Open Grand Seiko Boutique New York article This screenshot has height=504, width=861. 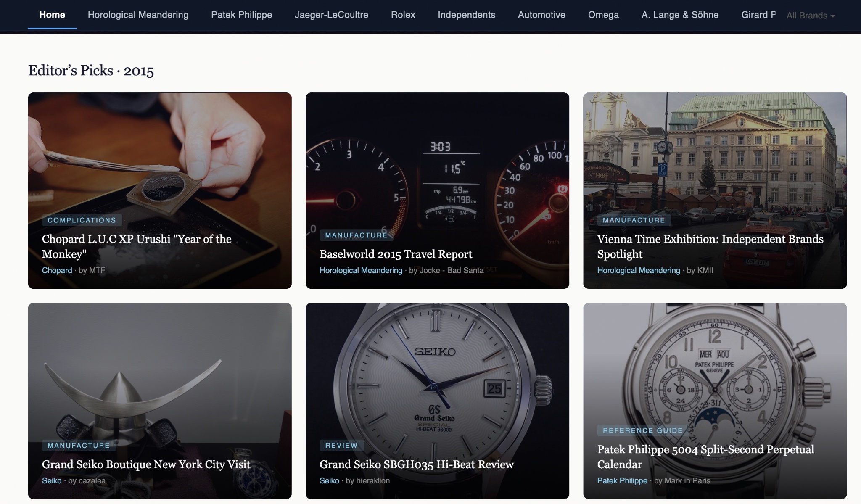pyautogui.click(x=146, y=464)
